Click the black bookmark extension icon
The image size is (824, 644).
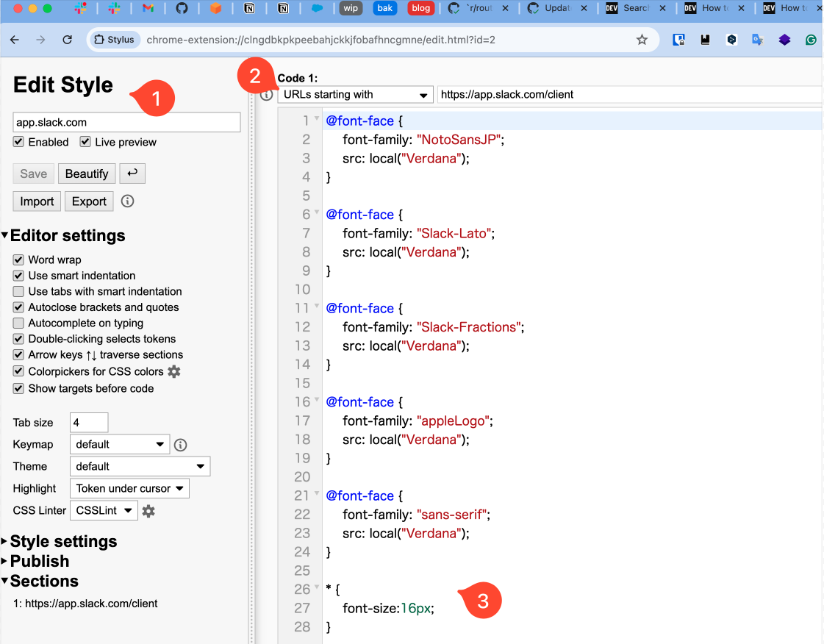pos(705,40)
